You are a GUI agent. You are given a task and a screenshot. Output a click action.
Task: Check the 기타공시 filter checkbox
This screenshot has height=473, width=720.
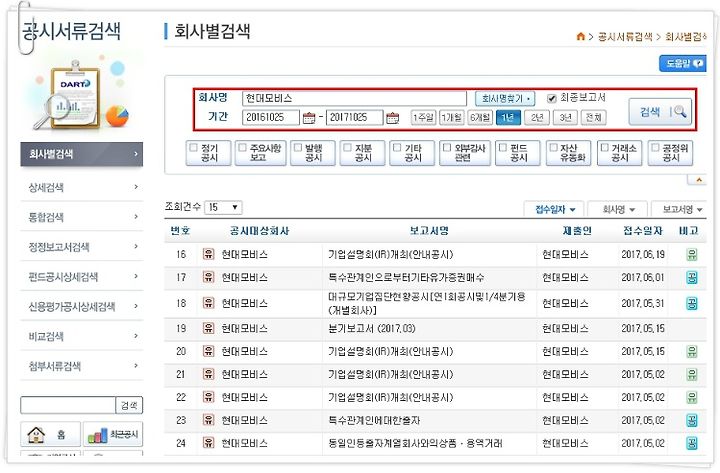click(x=397, y=148)
